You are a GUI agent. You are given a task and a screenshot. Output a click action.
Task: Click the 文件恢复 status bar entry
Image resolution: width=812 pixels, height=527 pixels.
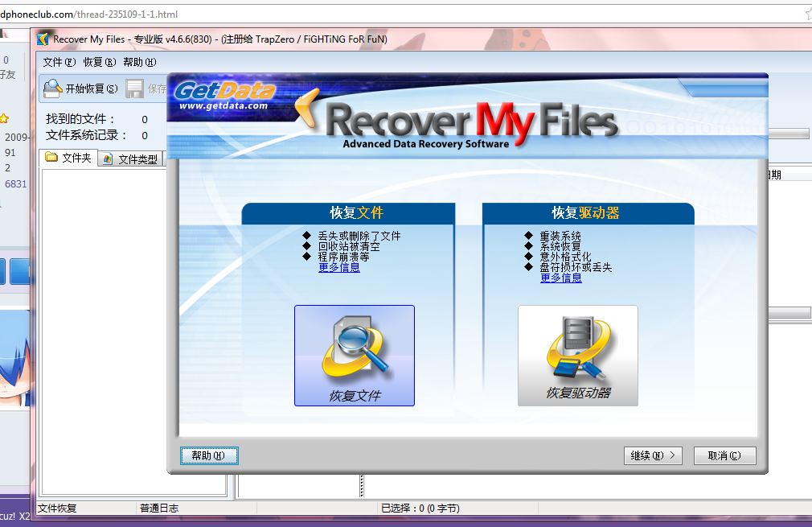point(57,508)
